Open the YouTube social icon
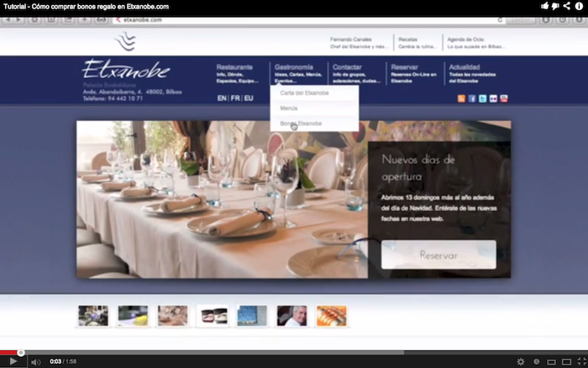This screenshot has width=588, height=368. 504,98
